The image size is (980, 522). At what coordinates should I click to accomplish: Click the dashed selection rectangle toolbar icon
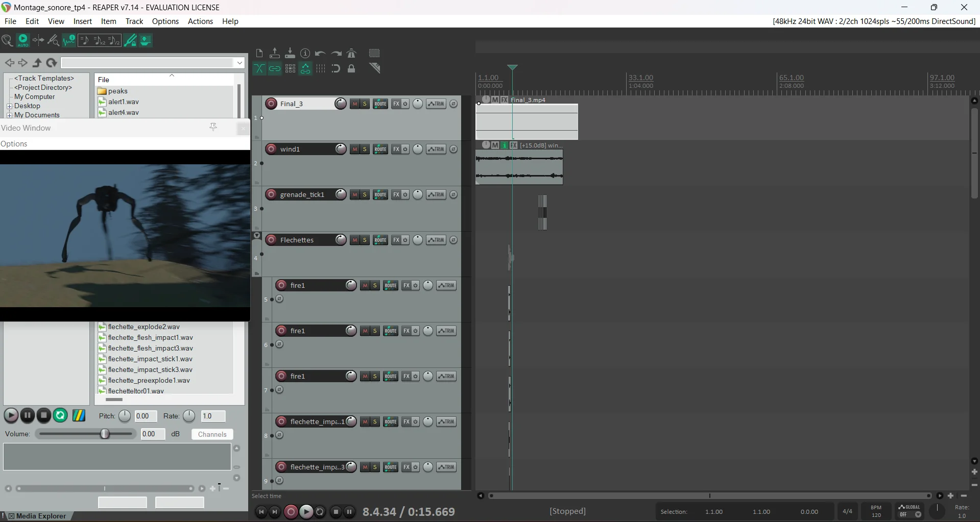374,53
